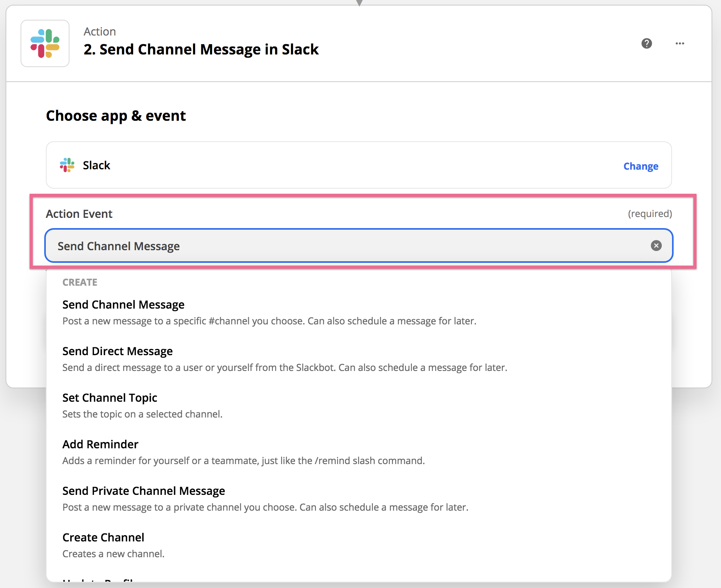This screenshot has height=588, width=721.
Task: Click the Choose app & event heading
Action: [x=116, y=116]
